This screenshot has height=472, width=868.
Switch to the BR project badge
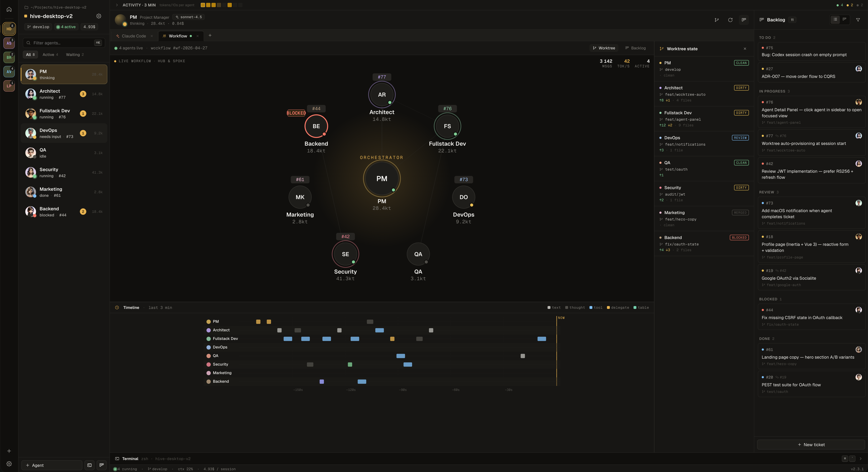[9, 57]
